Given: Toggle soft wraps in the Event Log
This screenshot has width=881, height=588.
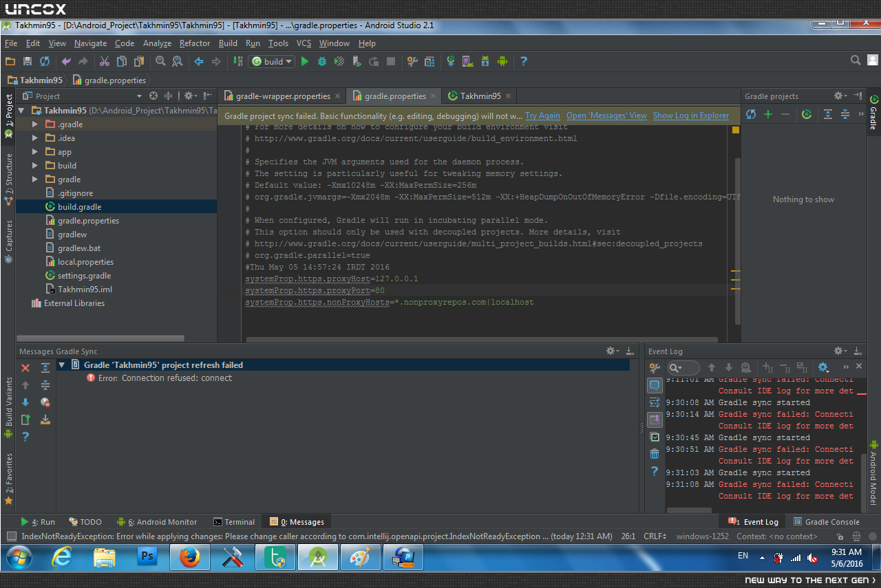Looking at the screenshot, I should (x=655, y=402).
